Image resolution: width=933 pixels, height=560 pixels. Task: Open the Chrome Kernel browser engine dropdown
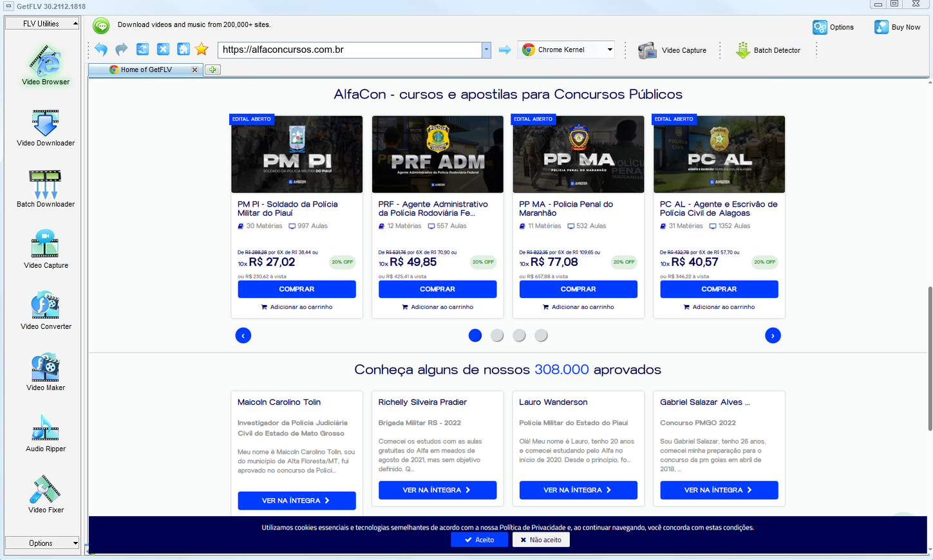pyautogui.click(x=567, y=50)
